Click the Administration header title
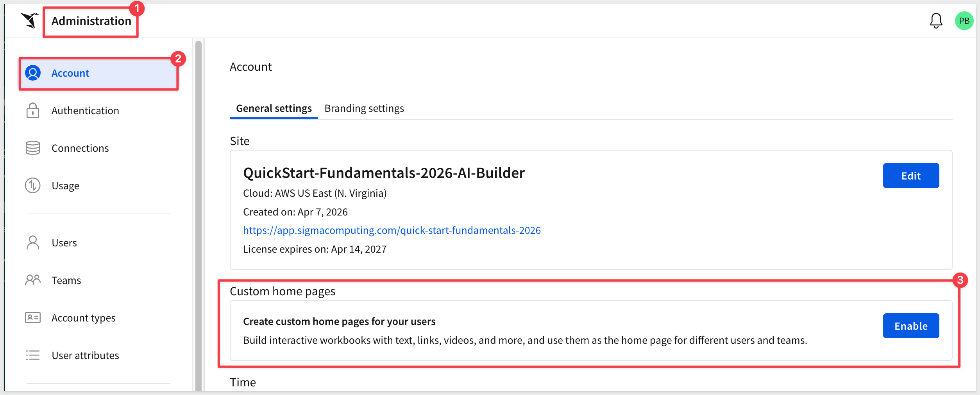 click(91, 21)
